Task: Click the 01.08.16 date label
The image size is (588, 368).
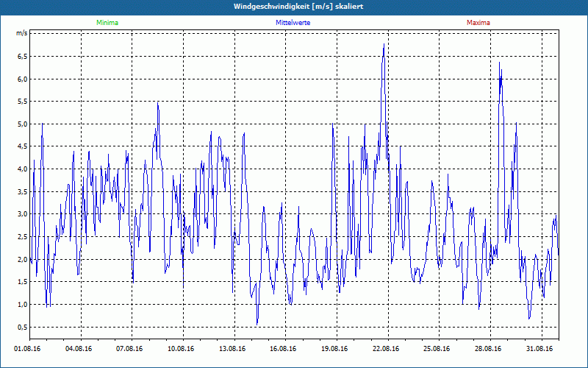Action: pyautogui.click(x=27, y=349)
